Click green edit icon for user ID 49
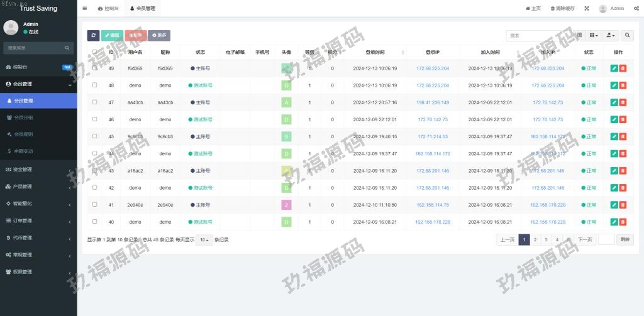The width and height of the screenshot is (644, 316). [614, 68]
